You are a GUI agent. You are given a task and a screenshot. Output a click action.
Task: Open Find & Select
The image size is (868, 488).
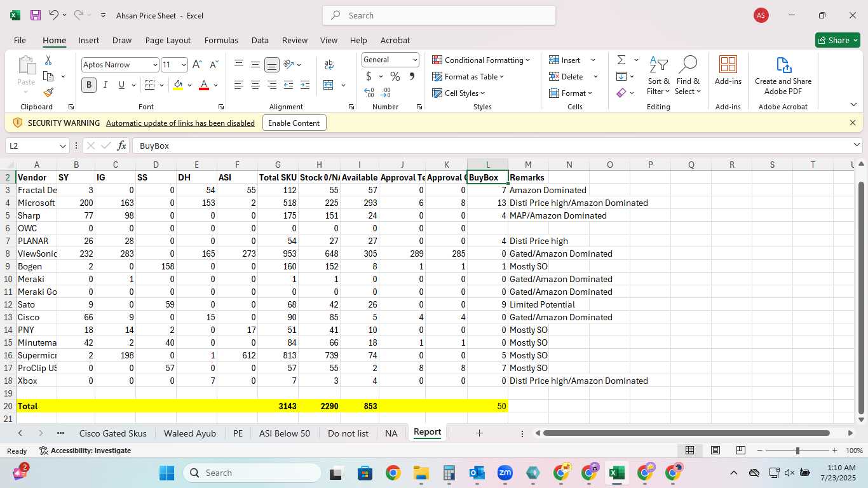coord(688,75)
